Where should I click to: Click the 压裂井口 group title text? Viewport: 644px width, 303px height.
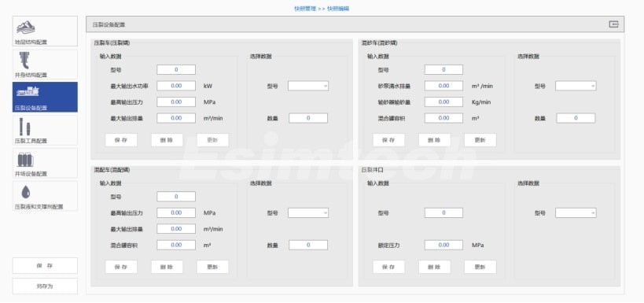coord(372,170)
